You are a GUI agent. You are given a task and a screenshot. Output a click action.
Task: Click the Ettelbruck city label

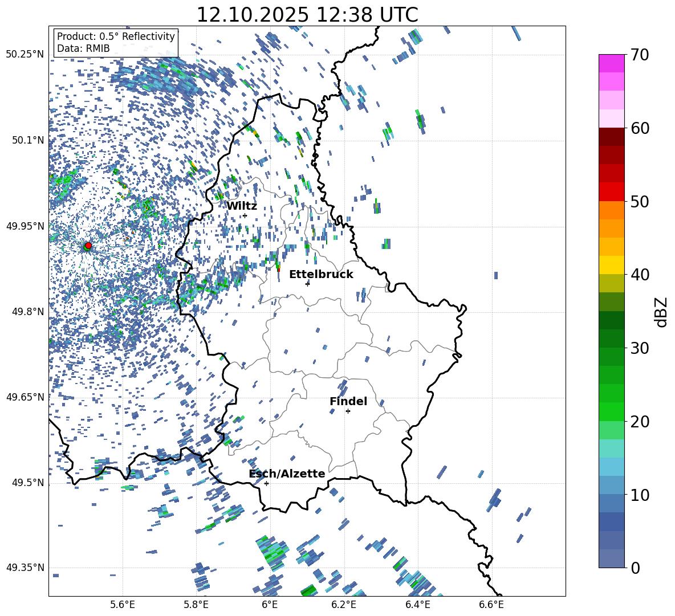321,275
